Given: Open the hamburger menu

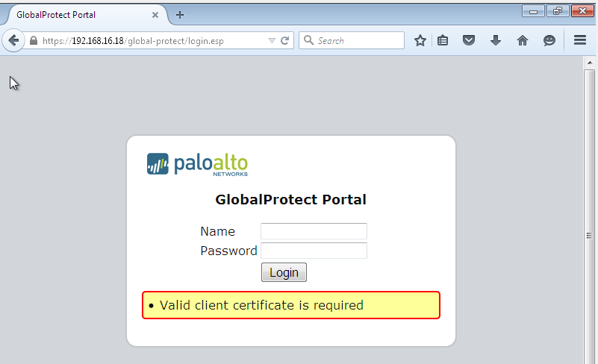Looking at the screenshot, I should (x=580, y=41).
